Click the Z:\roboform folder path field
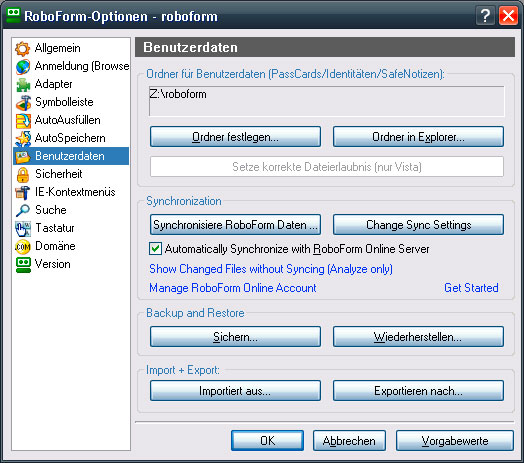524x463 pixels. tap(326, 101)
